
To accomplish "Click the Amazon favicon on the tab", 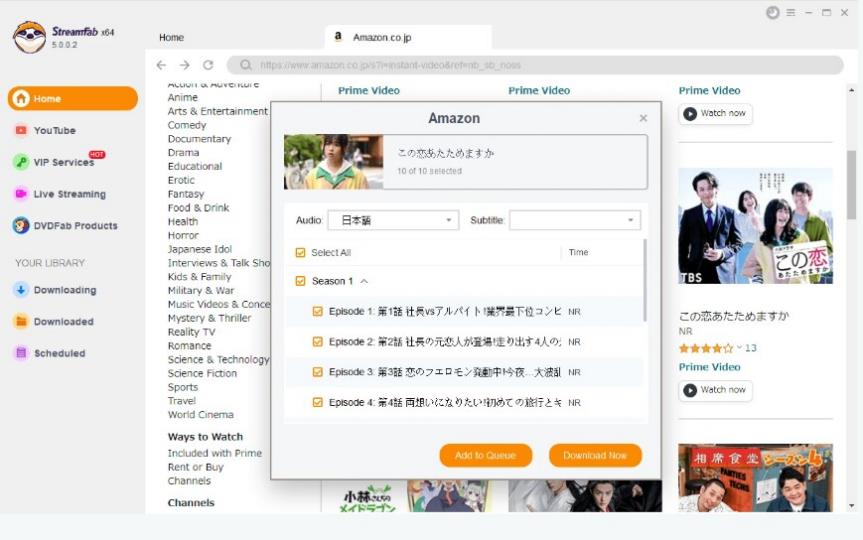I will (338, 37).
